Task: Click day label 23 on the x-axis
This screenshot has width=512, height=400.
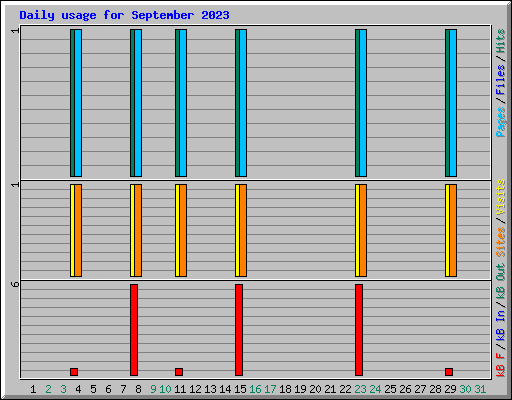Action: point(360,389)
